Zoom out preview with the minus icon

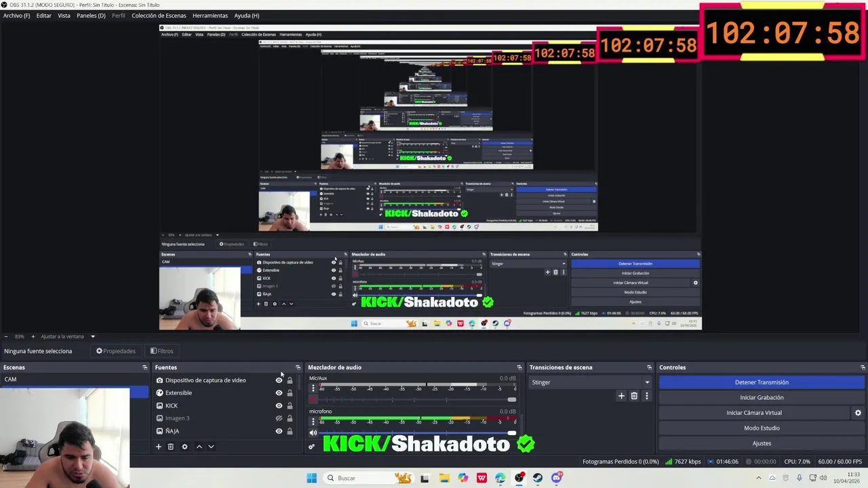click(6, 336)
